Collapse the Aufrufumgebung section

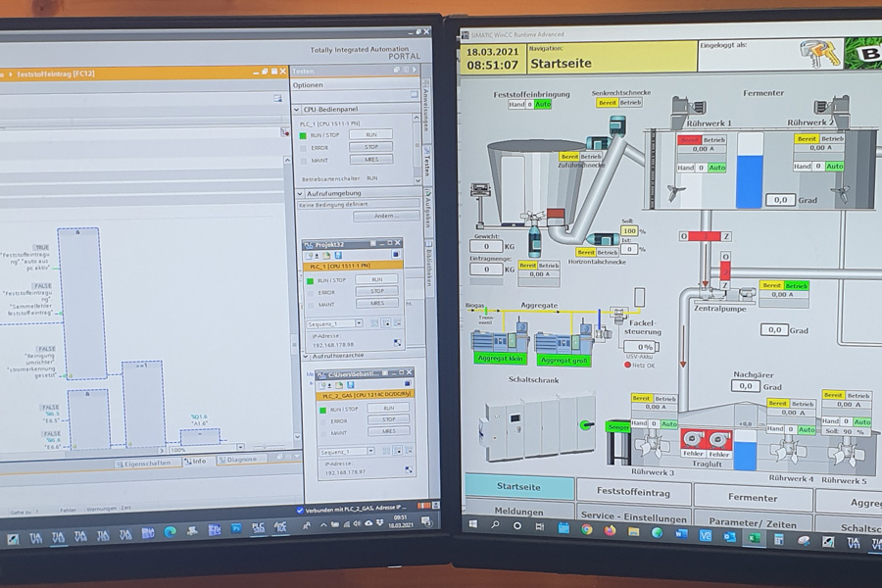click(300, 194)
